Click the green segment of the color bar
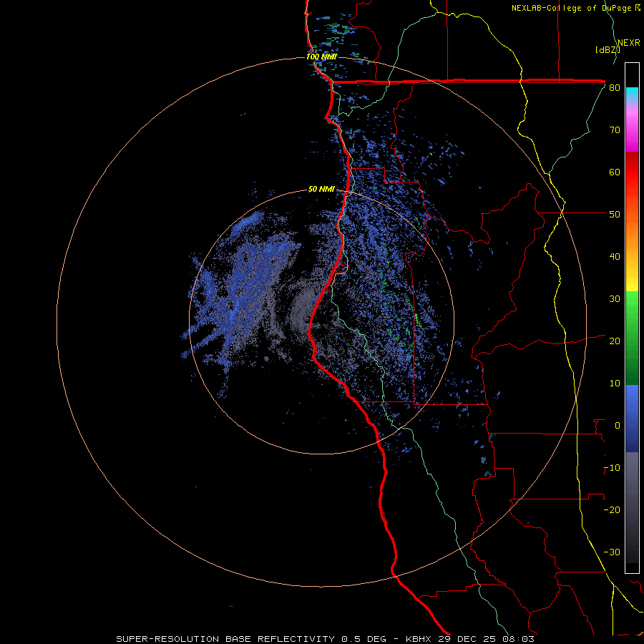The height and width of the screenshot is (644, 644). point(632,338)
